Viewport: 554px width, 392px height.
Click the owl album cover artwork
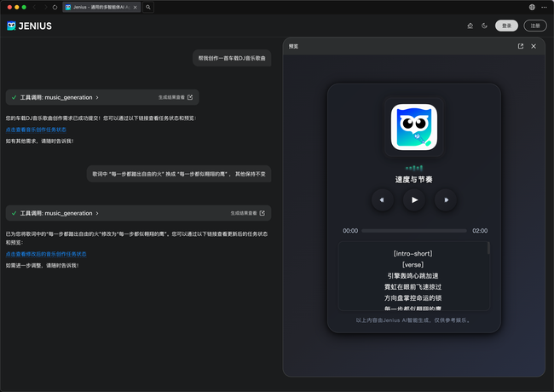click(414, 127)
